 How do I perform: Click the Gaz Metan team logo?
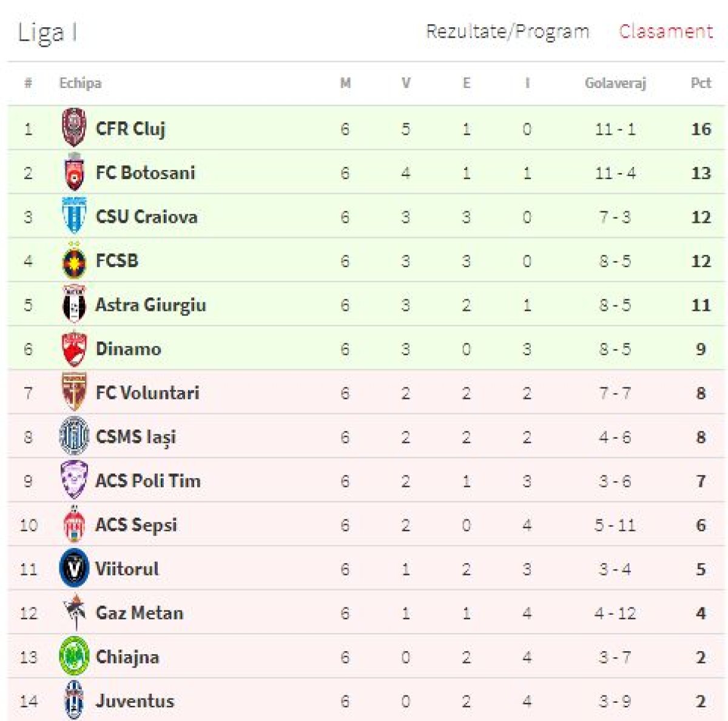(x=75, y=612)
